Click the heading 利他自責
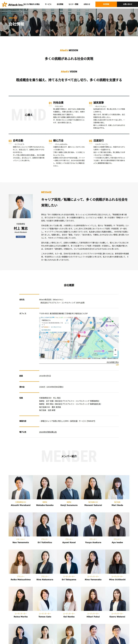Viewport: 138px width, 644px height. (x=58, y=103)
